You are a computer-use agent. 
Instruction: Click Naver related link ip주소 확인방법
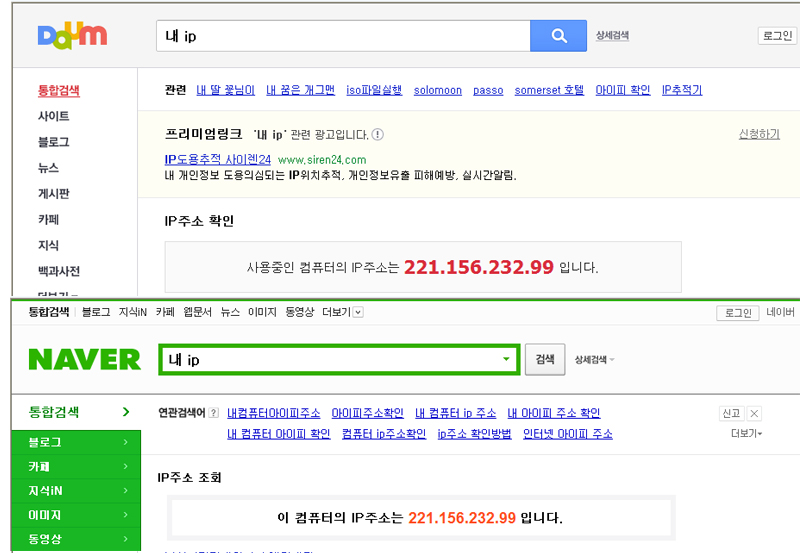pyautogui.click(x=474, y=434)
